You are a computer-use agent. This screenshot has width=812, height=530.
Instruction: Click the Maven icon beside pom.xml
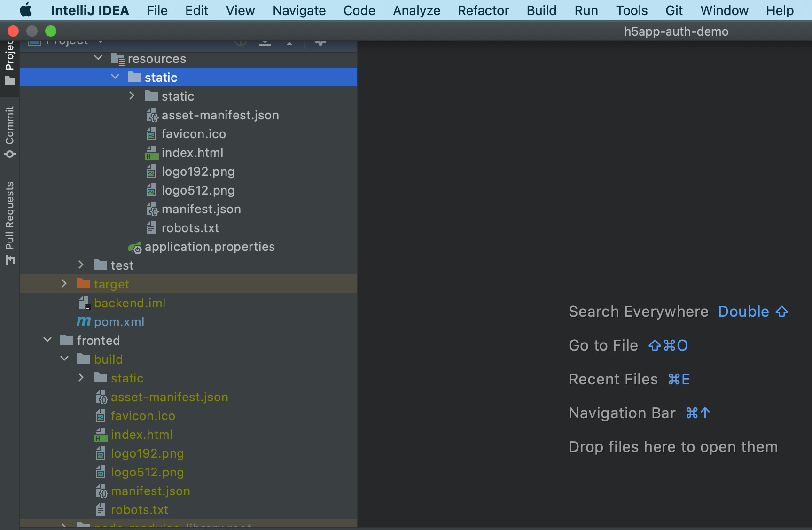pyautogui.click(x=84, y=322)
